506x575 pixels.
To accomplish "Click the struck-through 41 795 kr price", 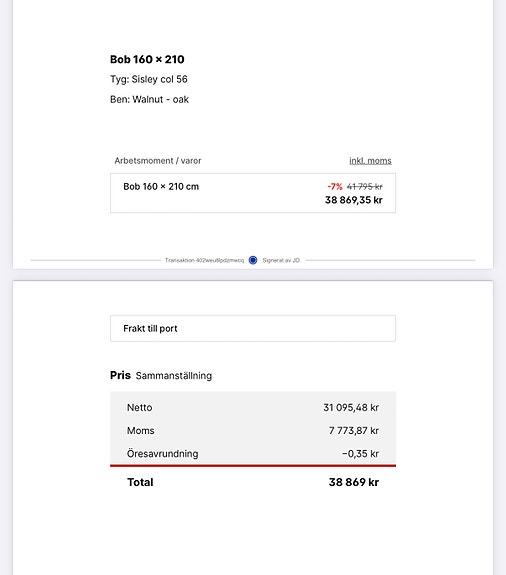I will coord(364,186).
